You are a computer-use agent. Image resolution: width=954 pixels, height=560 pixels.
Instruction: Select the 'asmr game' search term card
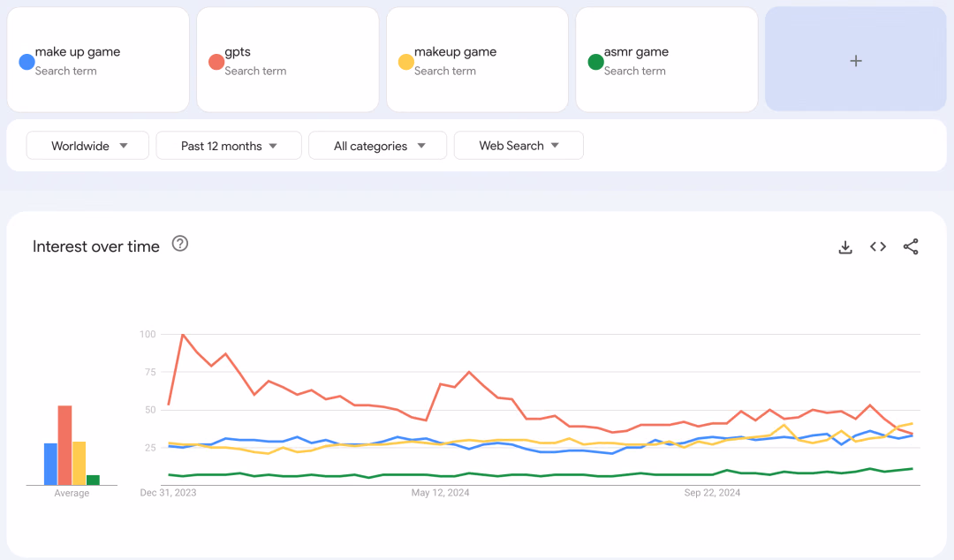pyautogui.click(x=667, y=60)
